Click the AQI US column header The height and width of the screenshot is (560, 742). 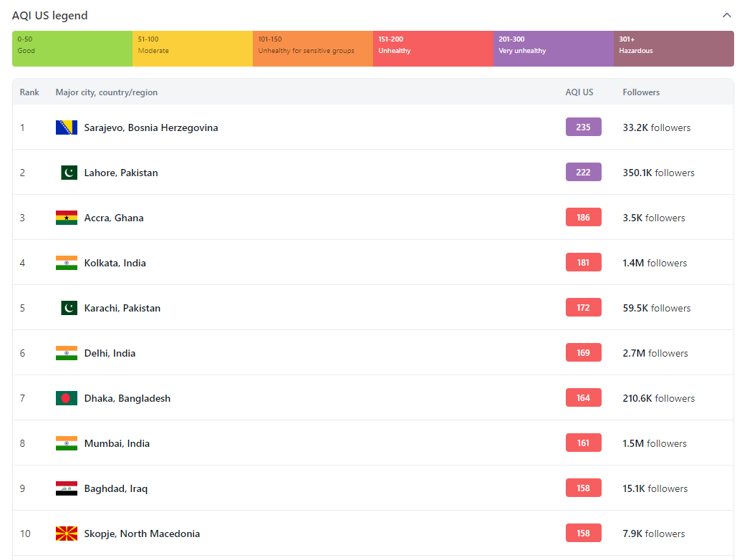(x=579, y=92)
